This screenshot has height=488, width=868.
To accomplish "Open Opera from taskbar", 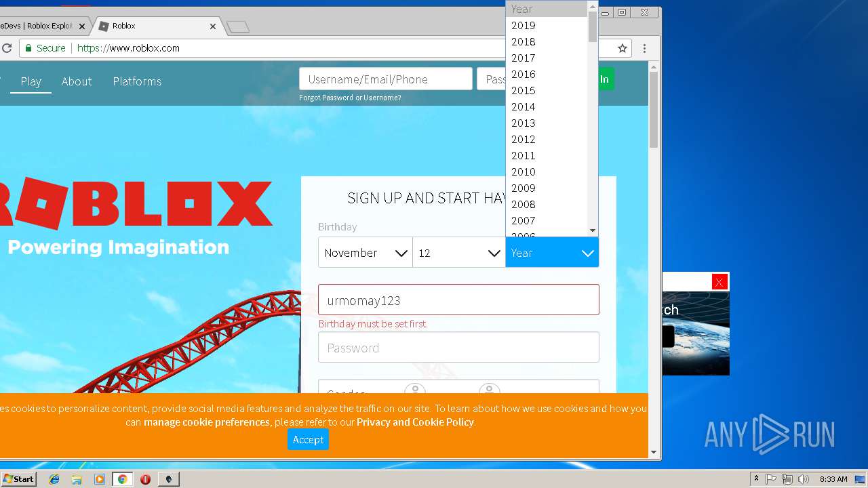I will point(145,479).
